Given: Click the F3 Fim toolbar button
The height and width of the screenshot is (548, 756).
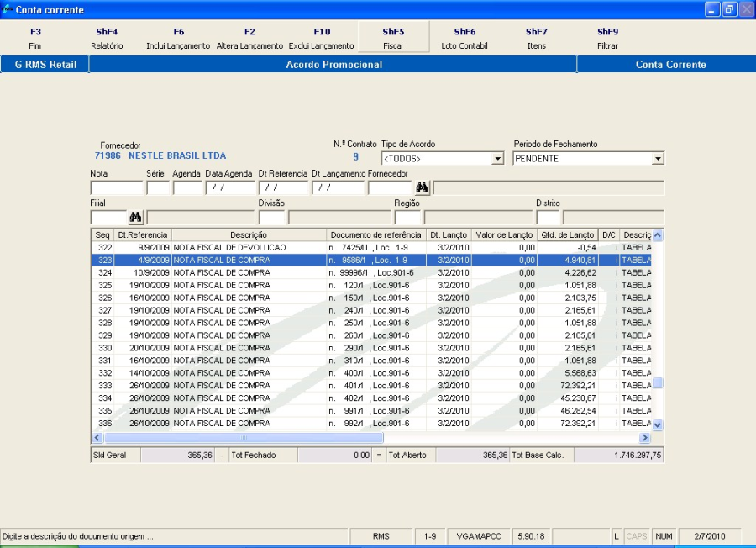Looking at the screenshot, I should click(x=35, y=38).
